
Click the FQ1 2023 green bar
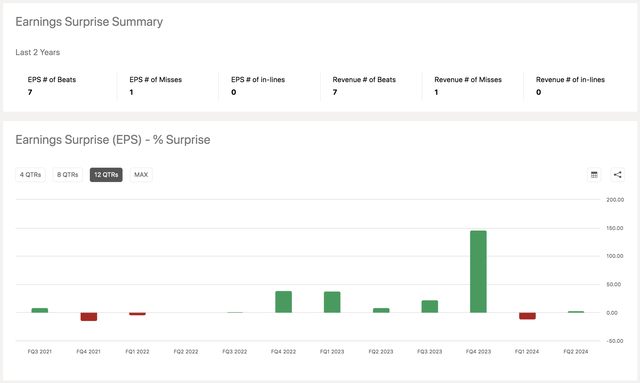tap(332, 302)
